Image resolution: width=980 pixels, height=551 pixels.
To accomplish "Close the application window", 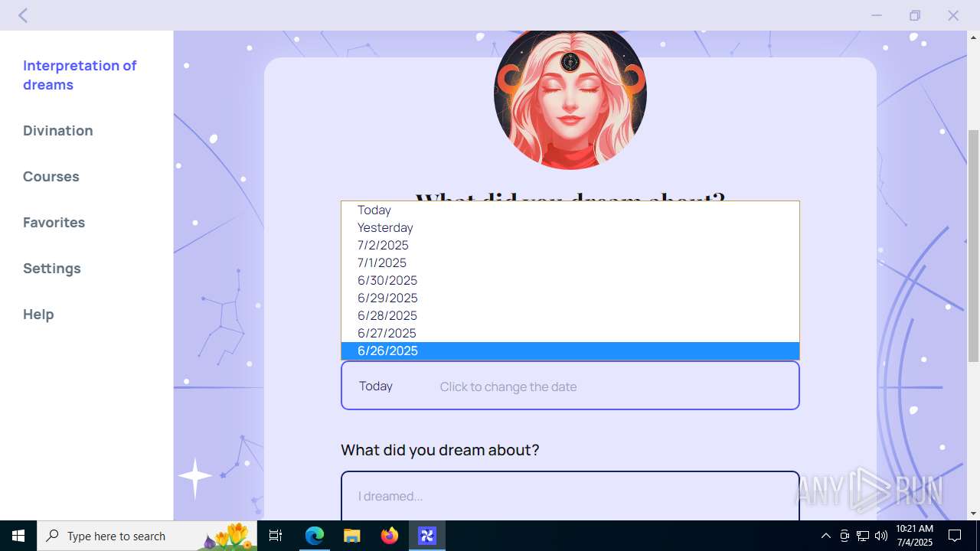I will pyautogui.click(x=953, y=15).
